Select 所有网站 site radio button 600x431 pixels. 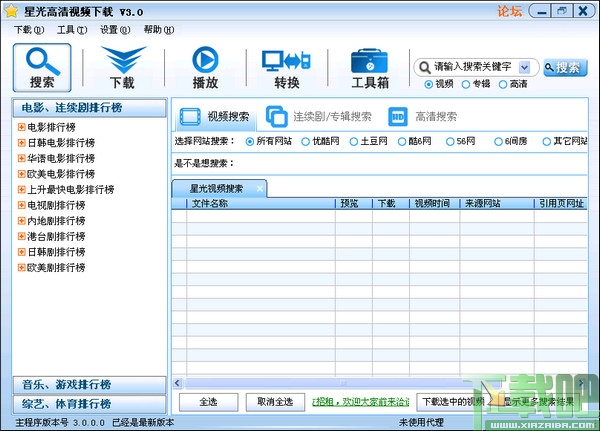click(249, 142)
